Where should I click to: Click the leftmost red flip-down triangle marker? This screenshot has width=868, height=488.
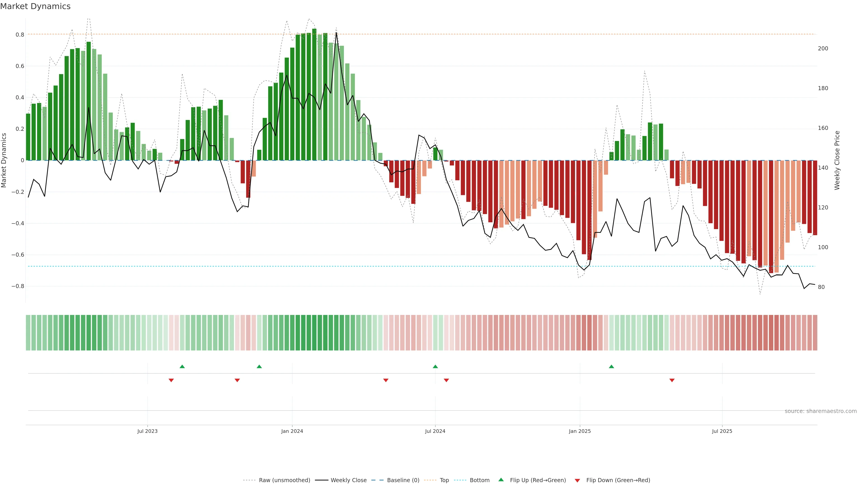tap(171, 380)
